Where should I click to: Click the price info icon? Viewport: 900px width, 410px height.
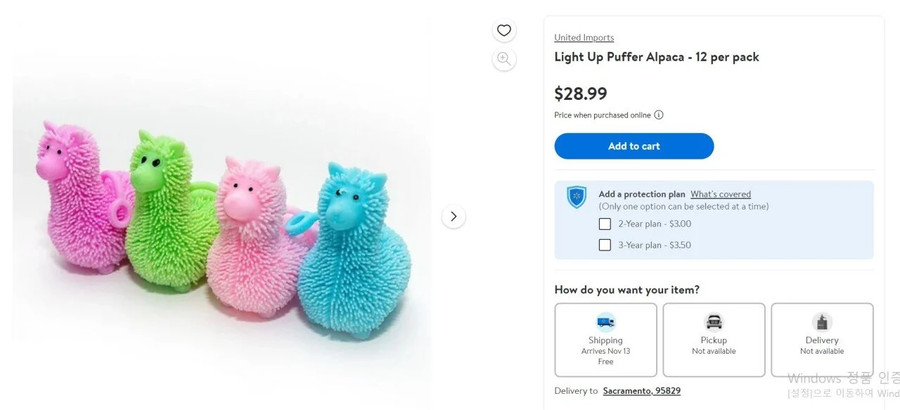coord(659,115)
